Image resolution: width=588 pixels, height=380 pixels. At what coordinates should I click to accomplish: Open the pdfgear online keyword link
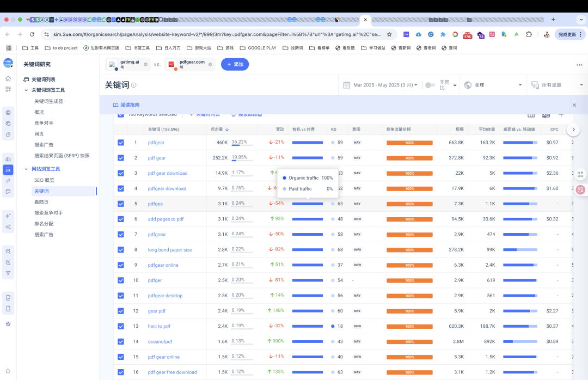163,265
